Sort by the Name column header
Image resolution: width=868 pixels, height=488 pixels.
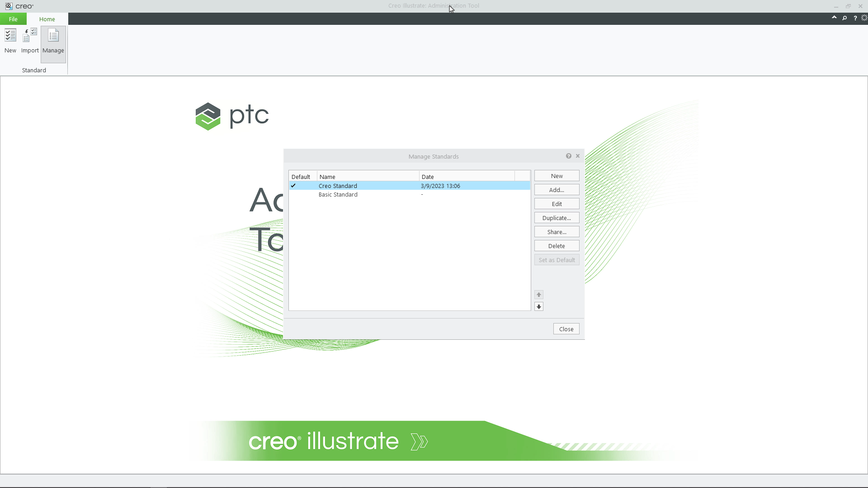[368, 177]
